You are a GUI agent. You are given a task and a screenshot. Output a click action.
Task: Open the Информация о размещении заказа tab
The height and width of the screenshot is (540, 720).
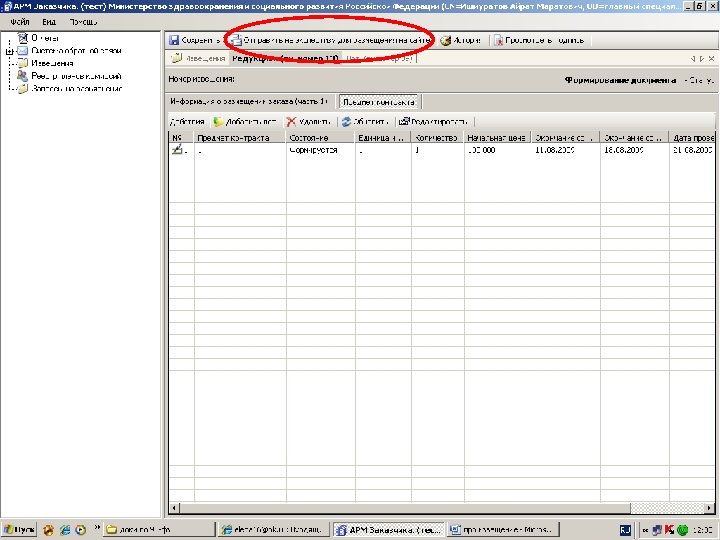(250, 101)
